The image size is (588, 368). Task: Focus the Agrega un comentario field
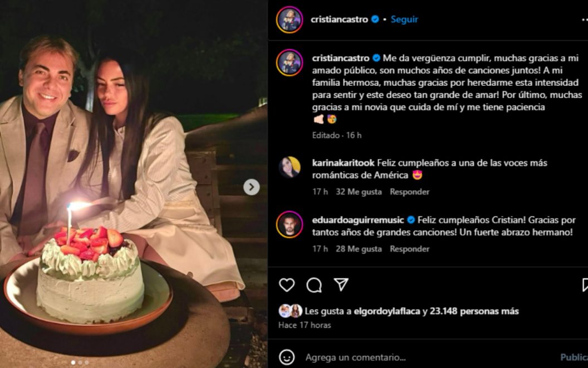428,357
